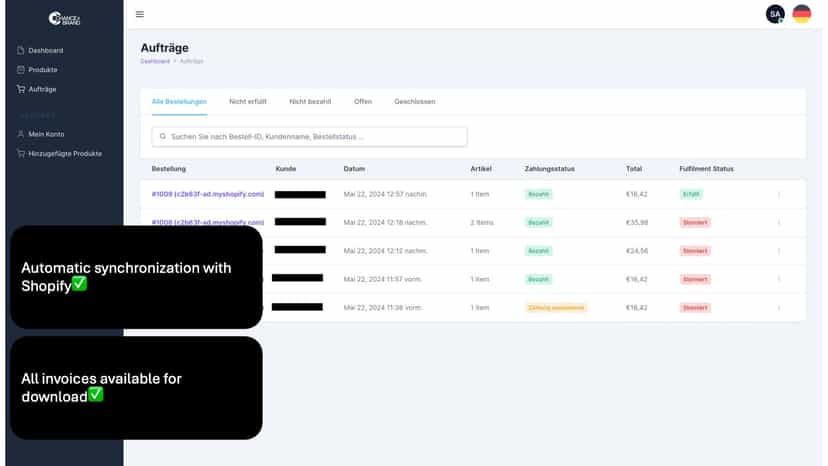Click the Zahlungsstatus column header

pyautogui.click(x=549, y=169)
